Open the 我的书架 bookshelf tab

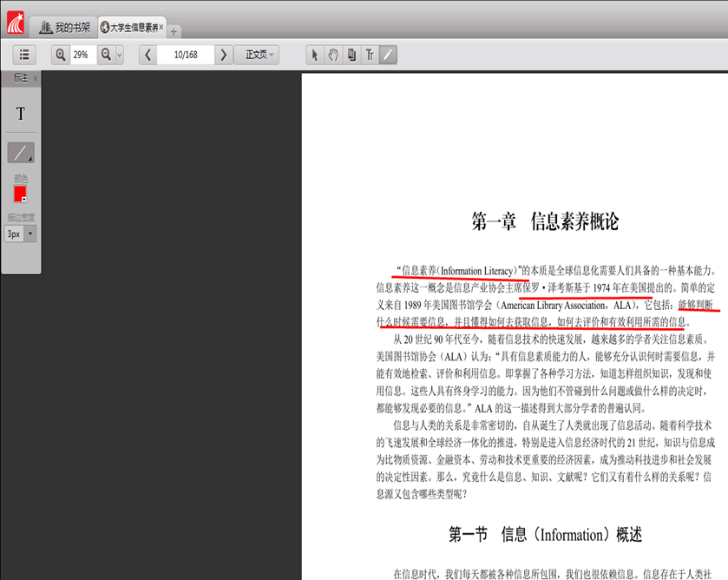pos(64,28)
